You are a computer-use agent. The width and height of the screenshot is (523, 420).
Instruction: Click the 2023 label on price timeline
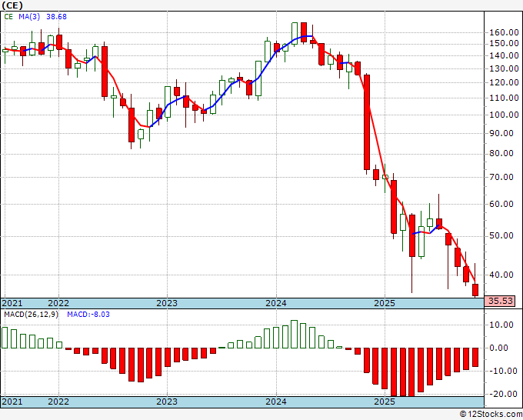point(167,303)
